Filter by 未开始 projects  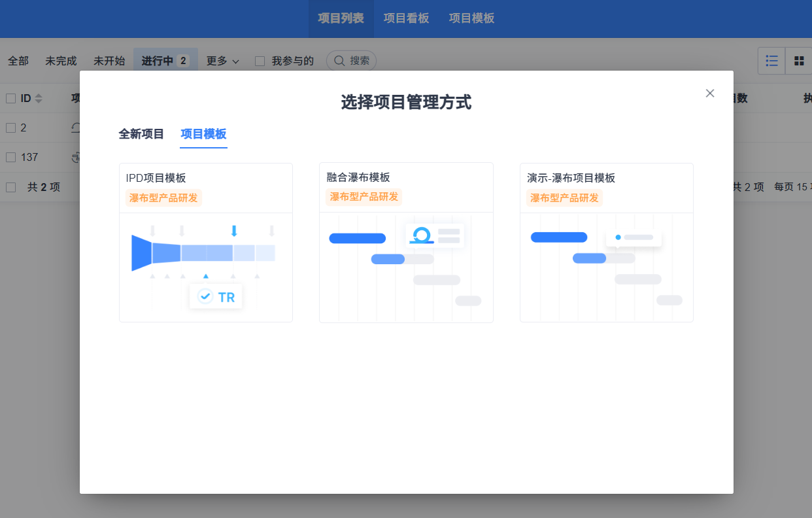pos(109,61)
